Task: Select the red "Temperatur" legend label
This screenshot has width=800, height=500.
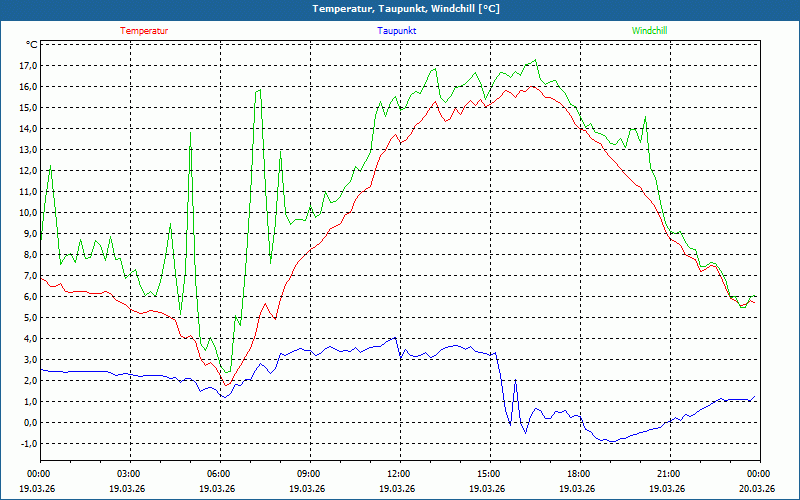Action: [144, 31]
